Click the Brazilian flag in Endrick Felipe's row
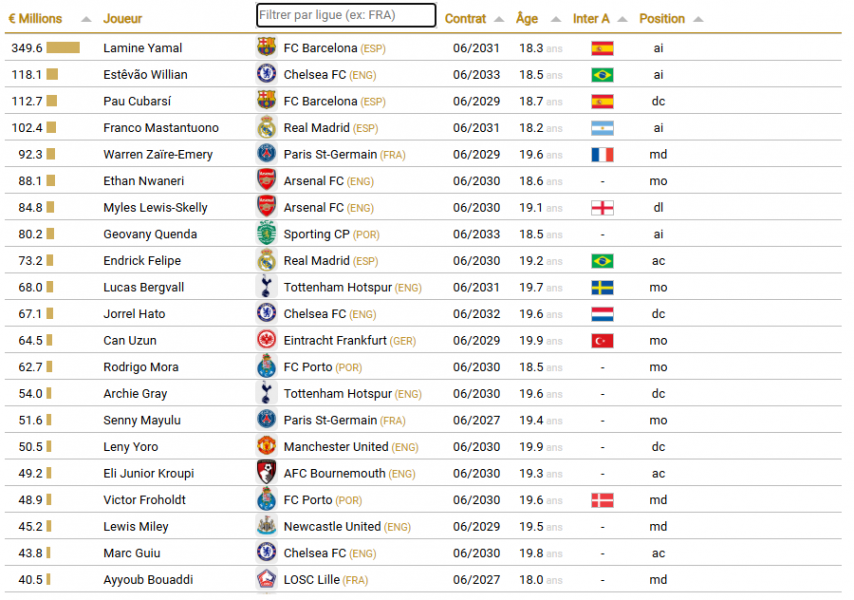 [x=600, y=261]
